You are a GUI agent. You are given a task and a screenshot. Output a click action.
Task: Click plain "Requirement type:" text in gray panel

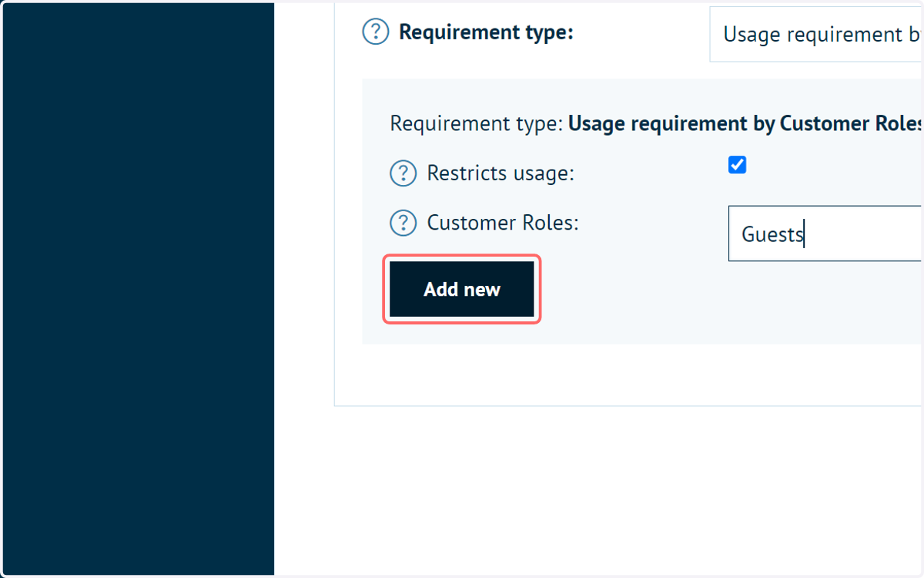[477, 123]
